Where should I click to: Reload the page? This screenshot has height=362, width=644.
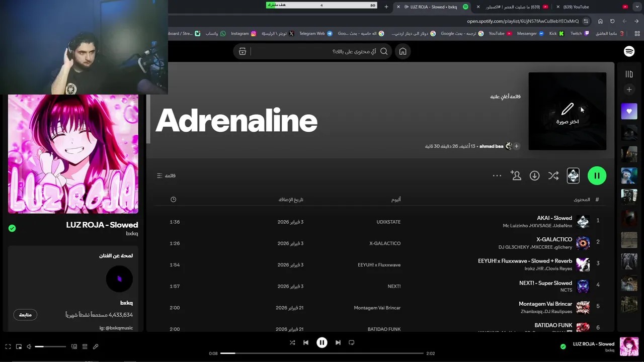[x=612, y=21]
